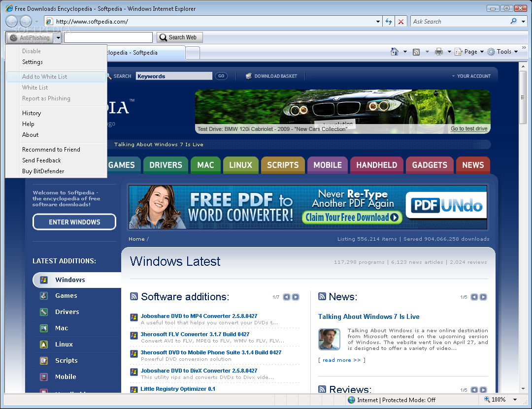Viewport: 532px width, 409px height.
Task: Click the Refresh page icon
Action: pyautogui.click(x=389, y=22)
